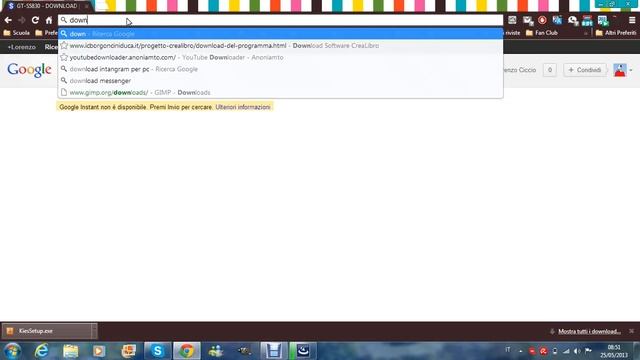Click the teal store extension icon
The height and width of the screenshot is (360, 640).
coord(587,20)
